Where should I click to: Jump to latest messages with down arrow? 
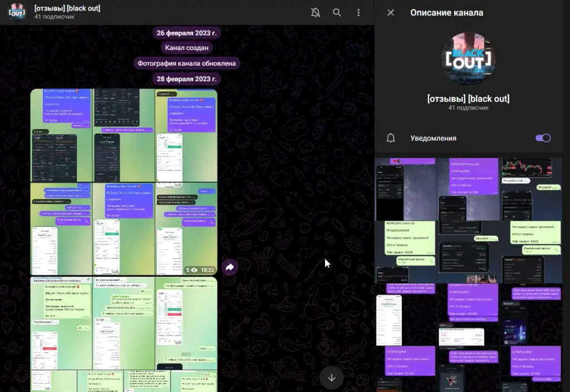[x=332, y=378]
